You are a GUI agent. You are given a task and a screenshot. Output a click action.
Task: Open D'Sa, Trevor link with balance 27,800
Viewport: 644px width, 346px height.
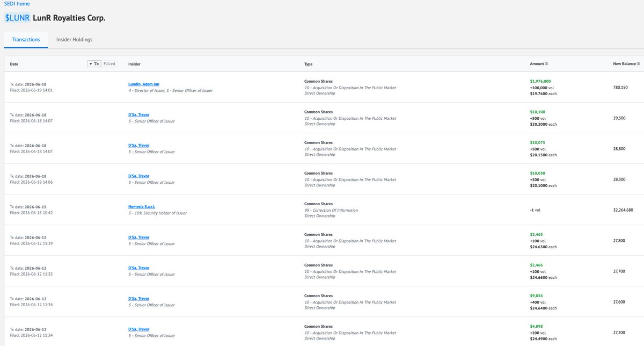click(138, 237)
